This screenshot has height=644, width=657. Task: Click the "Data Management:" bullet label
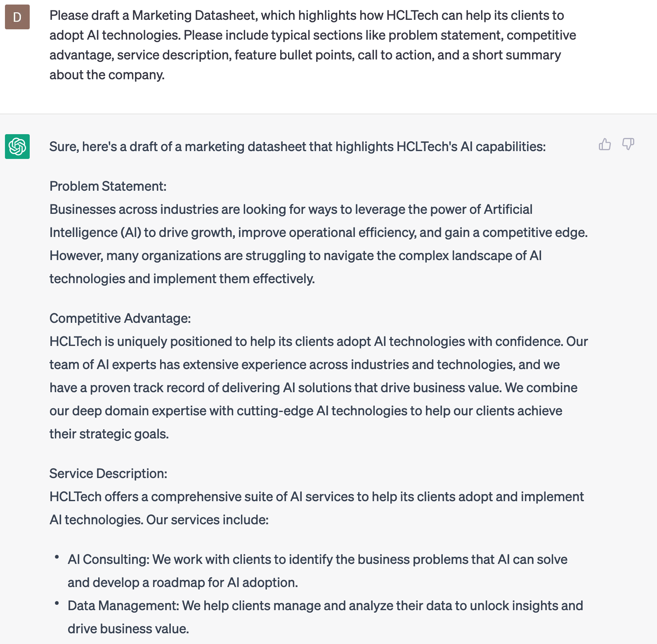coord(123,606)
